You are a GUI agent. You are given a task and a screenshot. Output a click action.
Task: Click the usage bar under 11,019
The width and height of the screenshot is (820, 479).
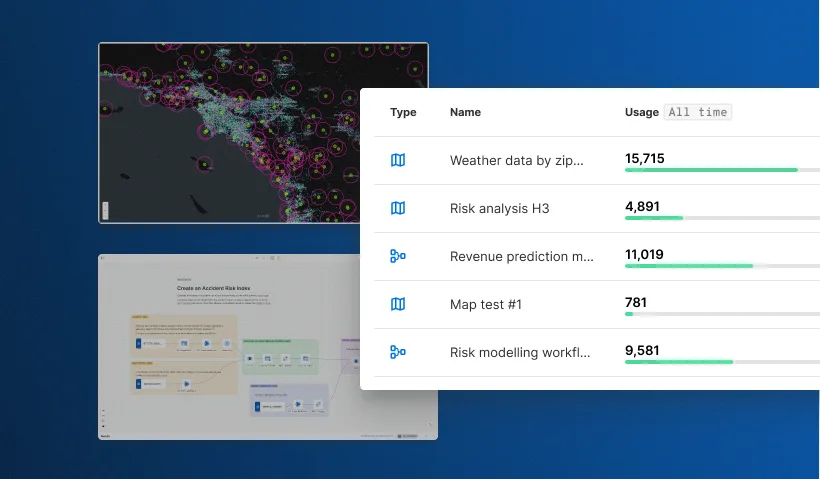[722, 266]
